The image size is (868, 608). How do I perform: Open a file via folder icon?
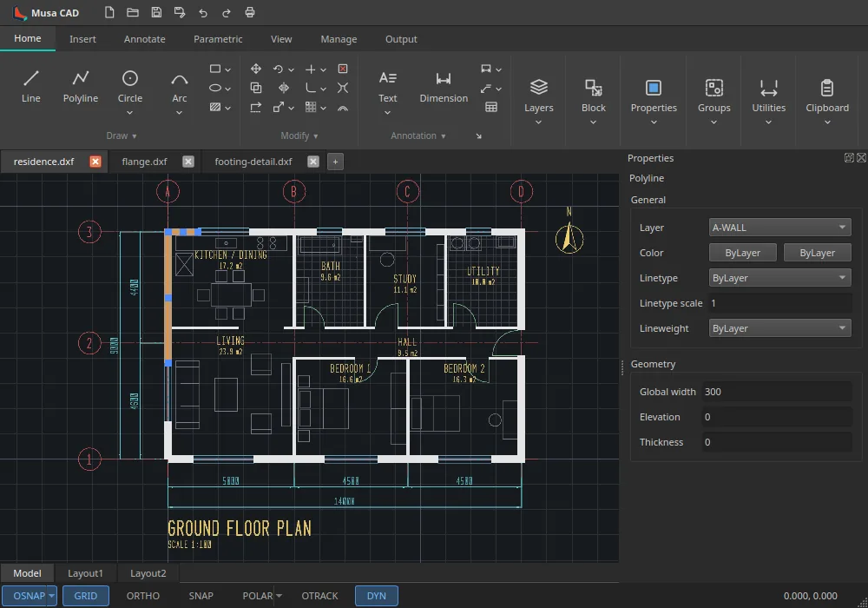(x=133, y=12)
